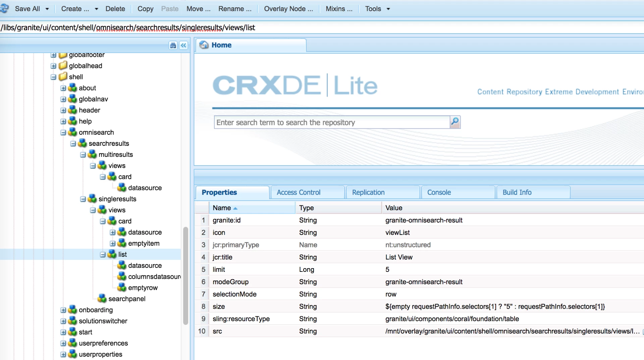This screenshot has width=644, height=360.
Task: Collapse the shell folder node
Action: [53, 77]
